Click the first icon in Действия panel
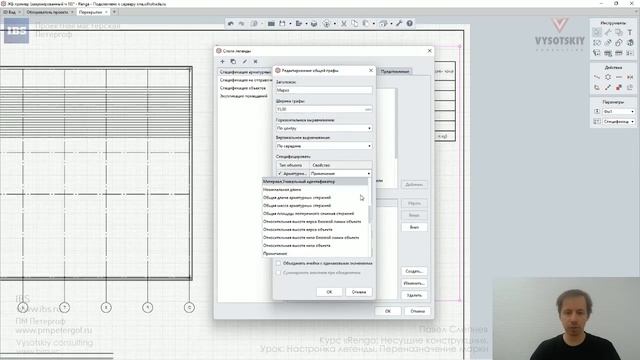640x360 pixels. [x=597, y=77]
